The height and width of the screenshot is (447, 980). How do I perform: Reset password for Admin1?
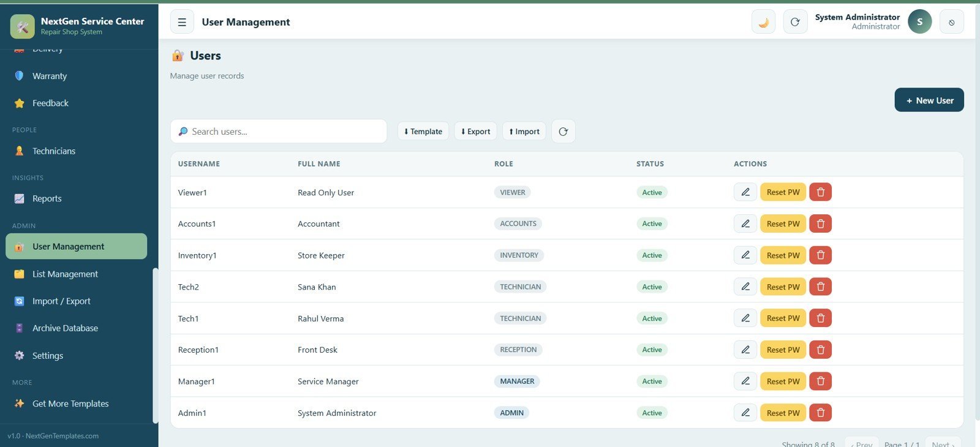(x=783, y=413)
